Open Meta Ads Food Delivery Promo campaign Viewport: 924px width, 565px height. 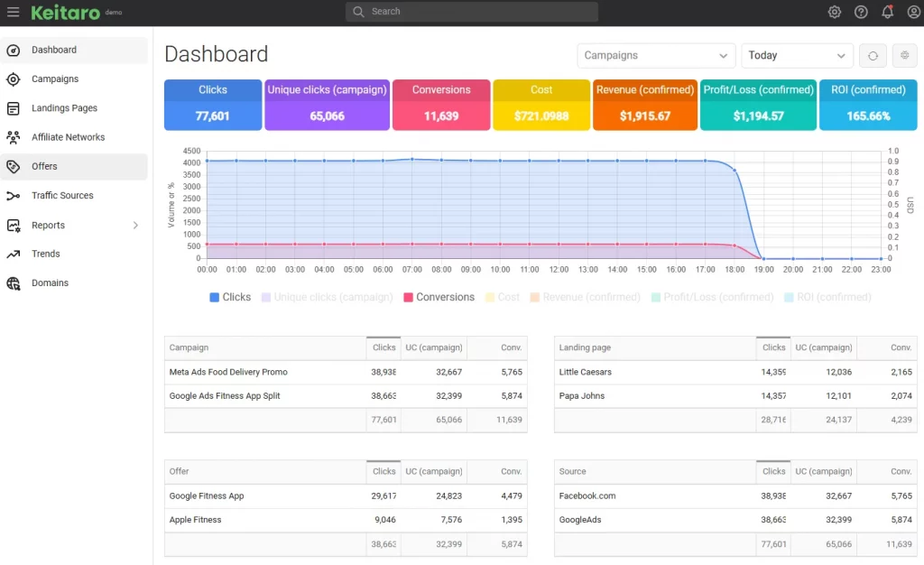coord(228,372)
